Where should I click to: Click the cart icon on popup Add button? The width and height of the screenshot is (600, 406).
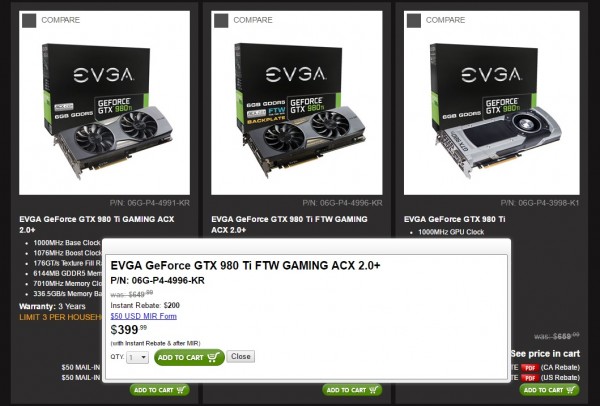click(x=213, y=357)
